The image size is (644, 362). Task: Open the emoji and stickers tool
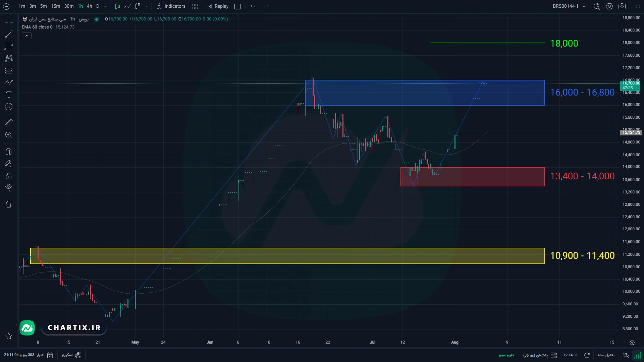click(9, 107)
